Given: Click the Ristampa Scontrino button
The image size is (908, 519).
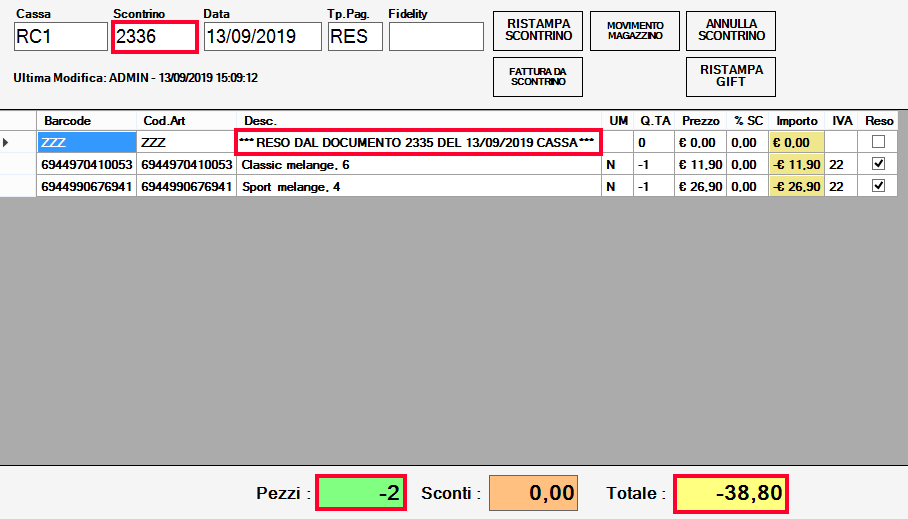Looking at the screenshot, I should tap(538, 30).
